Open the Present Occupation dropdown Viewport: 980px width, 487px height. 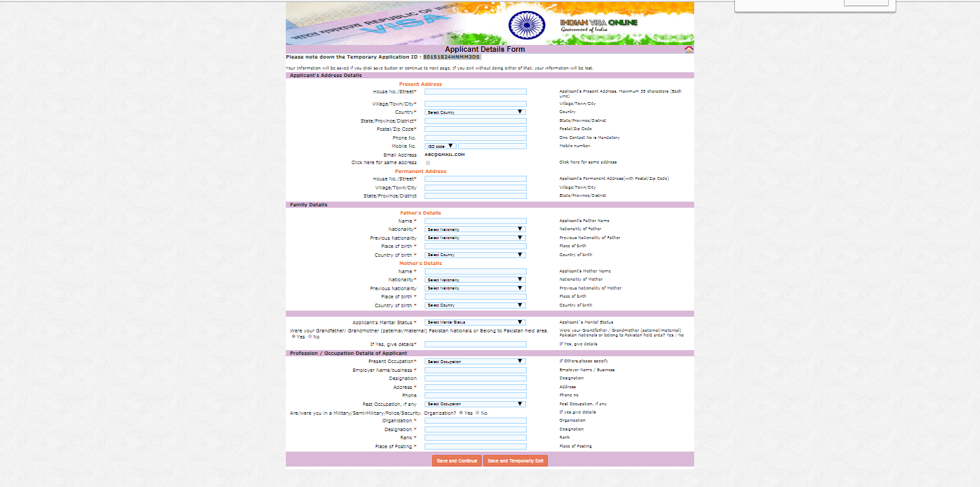(x=475, y=362)
